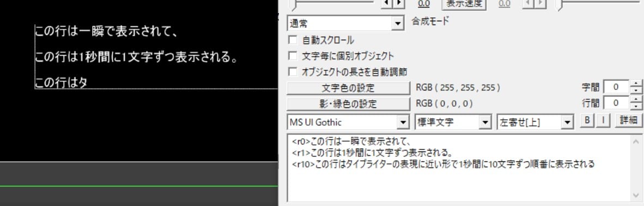Click inside the text input area
This screenshot has width=644, height=206.
coord(460,168)
